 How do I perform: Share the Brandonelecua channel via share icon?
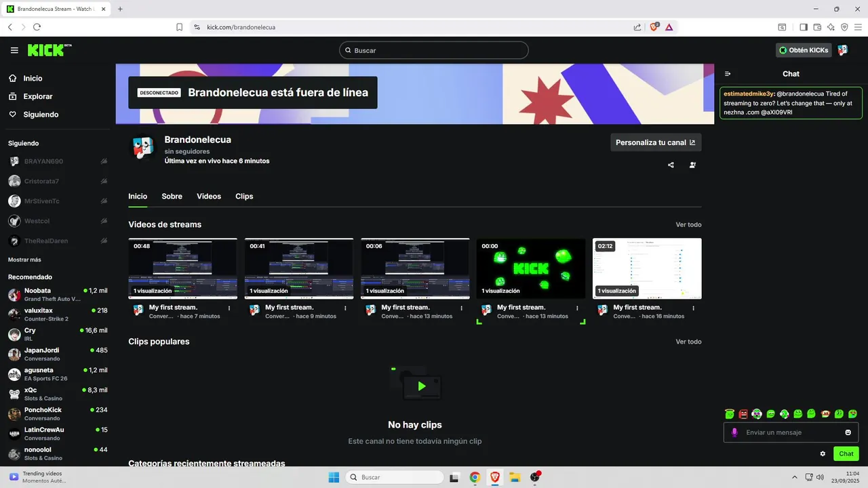[671, 165]
